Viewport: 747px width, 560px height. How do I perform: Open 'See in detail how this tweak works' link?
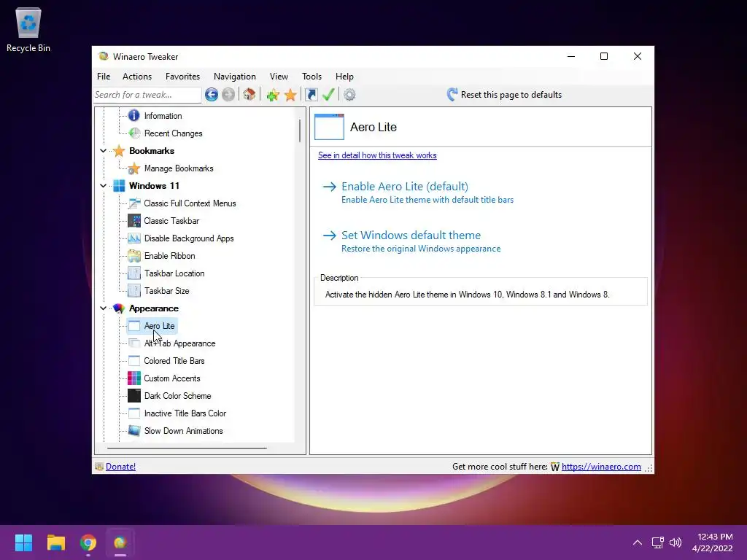pos(377,155)
